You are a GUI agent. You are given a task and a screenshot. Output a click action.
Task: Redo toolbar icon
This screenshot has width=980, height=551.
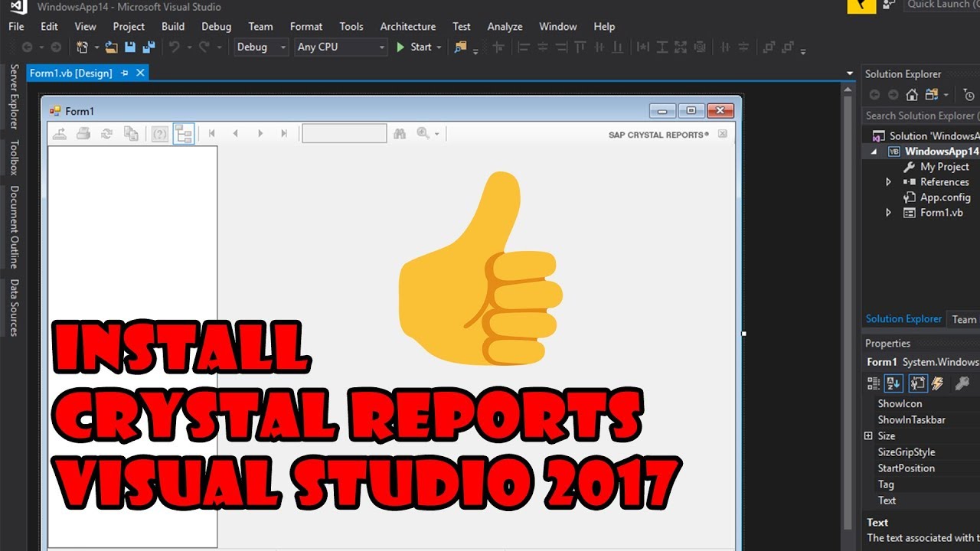coord(204,47)
